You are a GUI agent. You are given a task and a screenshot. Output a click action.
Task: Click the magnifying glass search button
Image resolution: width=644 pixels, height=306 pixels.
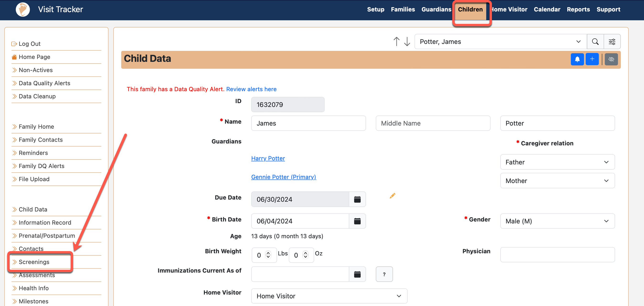[x=595, y=42]
